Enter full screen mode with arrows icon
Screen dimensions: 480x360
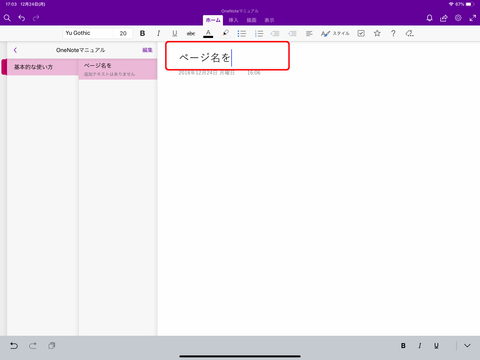(473, 18)
